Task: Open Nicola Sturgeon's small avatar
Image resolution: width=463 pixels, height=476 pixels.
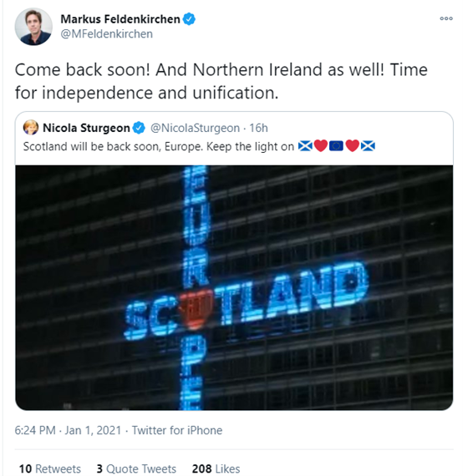Action: point(31,128)
